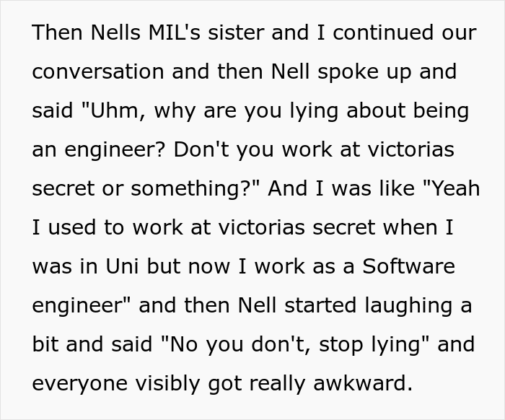This screenshot has width=505, height=420.
Task: Click the word "everyone"
Action: pos(80,383)
